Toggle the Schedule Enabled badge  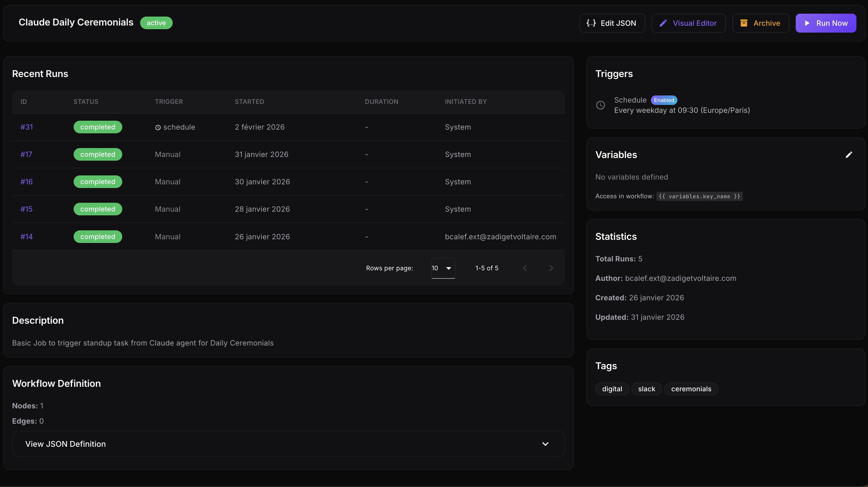(664, 100)
